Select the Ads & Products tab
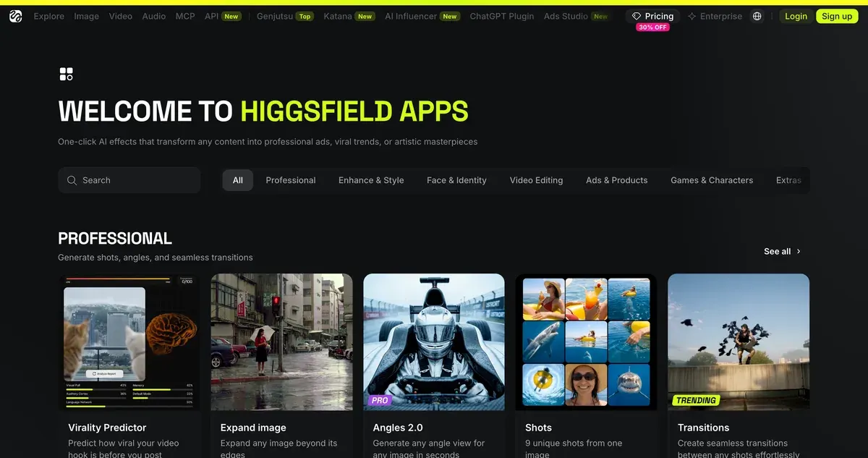 617,180
